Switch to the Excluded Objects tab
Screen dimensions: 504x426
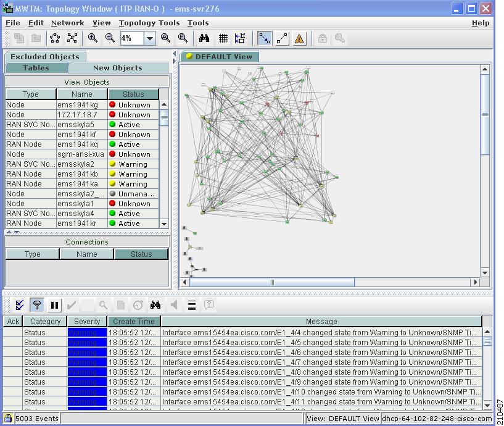[x=45, y=57]
